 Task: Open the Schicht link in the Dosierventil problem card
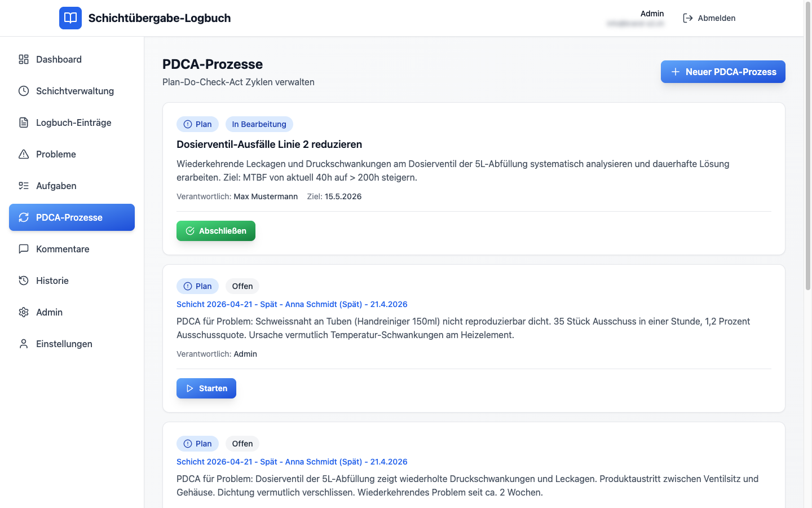click(x=292, y=462)
